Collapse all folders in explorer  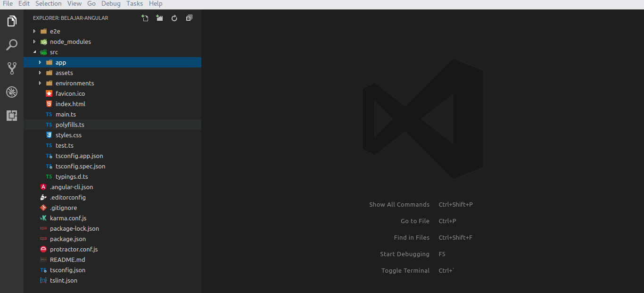189,18
